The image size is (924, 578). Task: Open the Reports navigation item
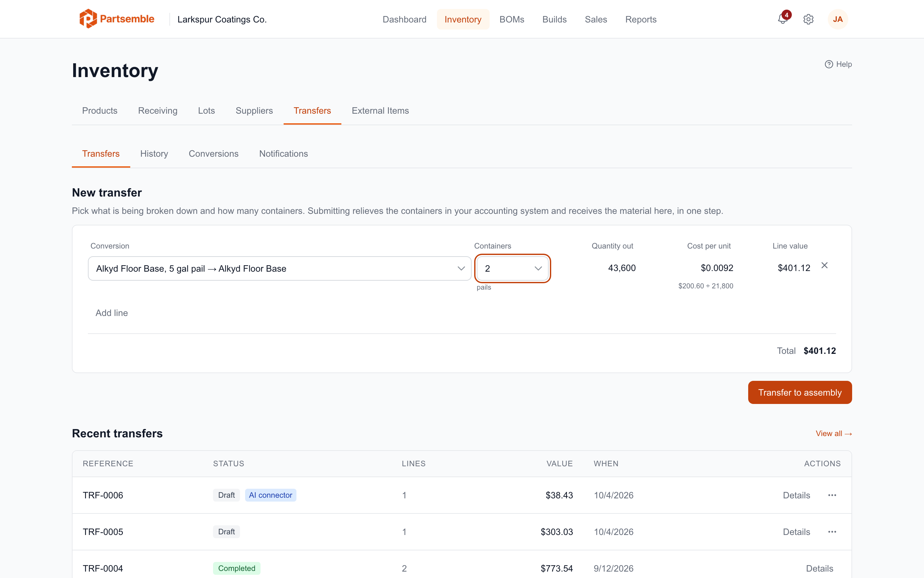[x=641, y=19]
